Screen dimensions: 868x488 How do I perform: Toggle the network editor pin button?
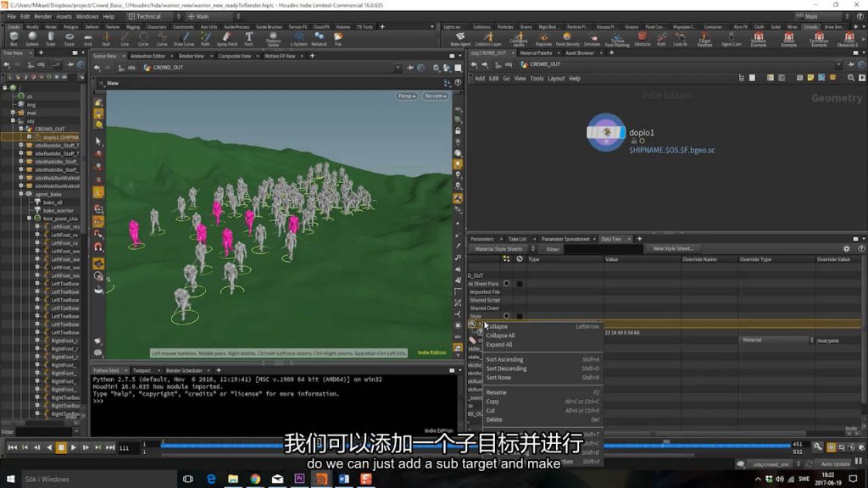851,64
